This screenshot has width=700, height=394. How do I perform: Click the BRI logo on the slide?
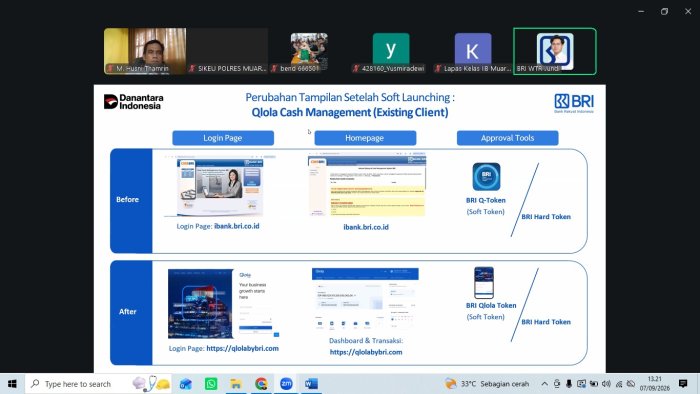574,103
